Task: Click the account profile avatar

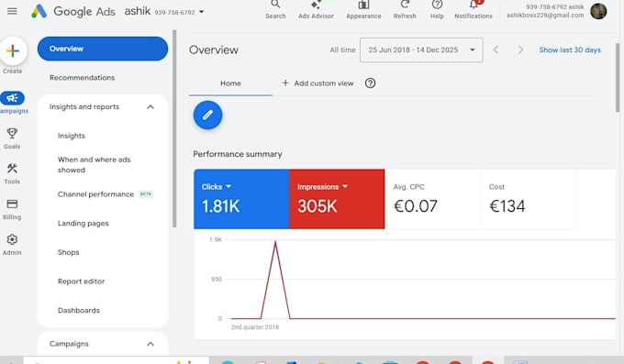Action: point(598,11)
